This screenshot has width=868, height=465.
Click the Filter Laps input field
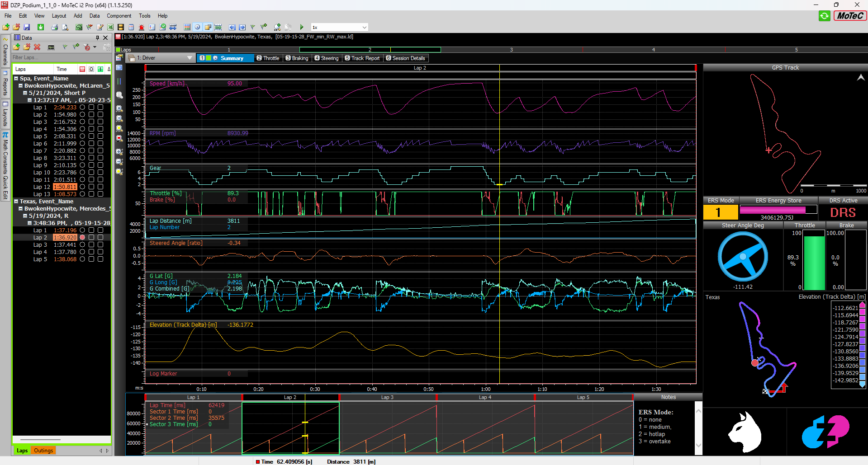62,57
